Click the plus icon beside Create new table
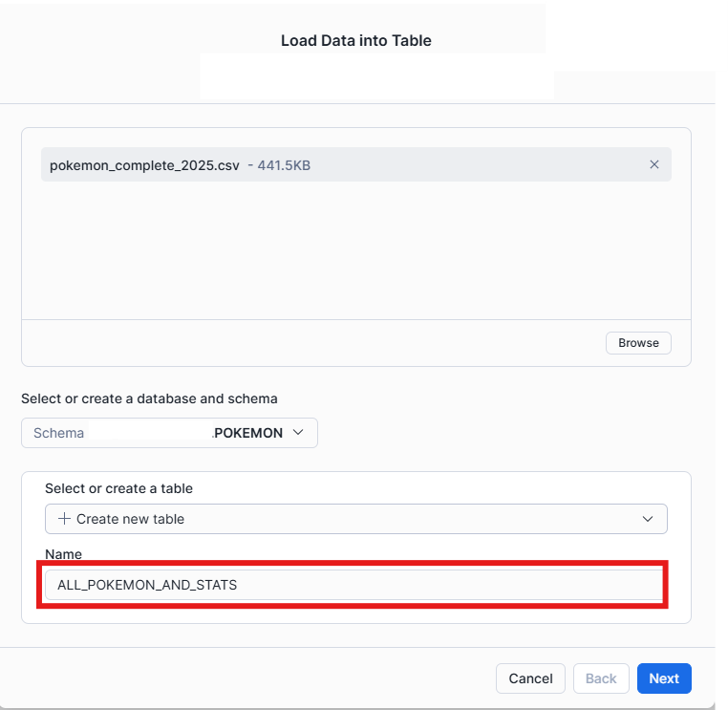This screenshot has width=728, height=710. 64,519
